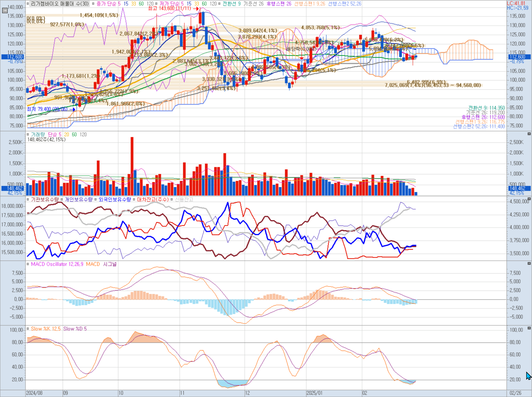532x397 pixels.
Task: Toggle the square marker before 신용잔고
Action: (172, 199)
